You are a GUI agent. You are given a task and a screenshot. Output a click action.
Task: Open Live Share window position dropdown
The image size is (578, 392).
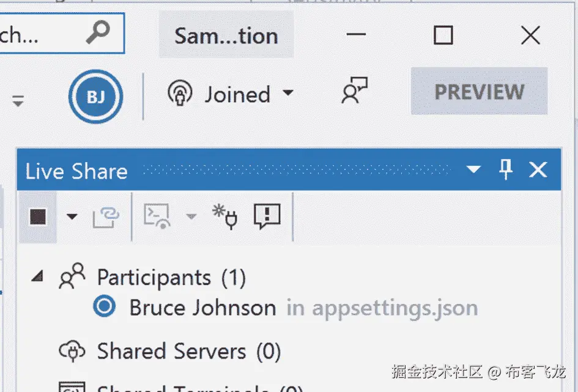click(473, 169)
